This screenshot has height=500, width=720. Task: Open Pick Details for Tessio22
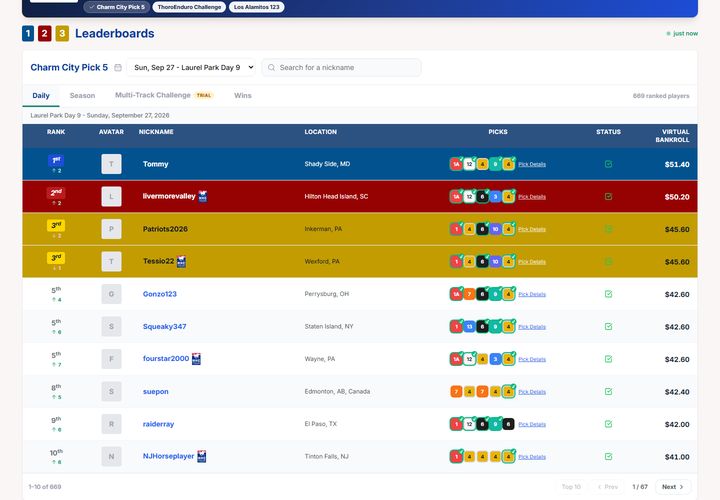click(x=532, y=262)
